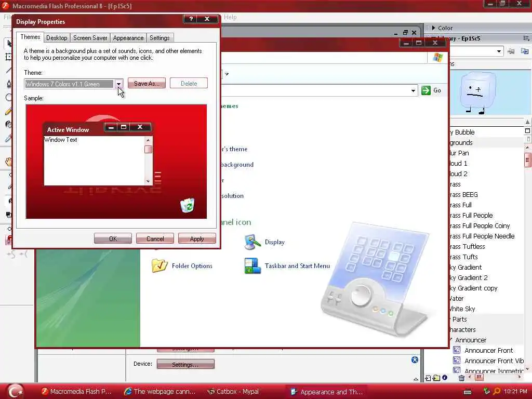Screen dimensions: 532x399
Task: Go to the Settings tab
Action: [159, 38]
